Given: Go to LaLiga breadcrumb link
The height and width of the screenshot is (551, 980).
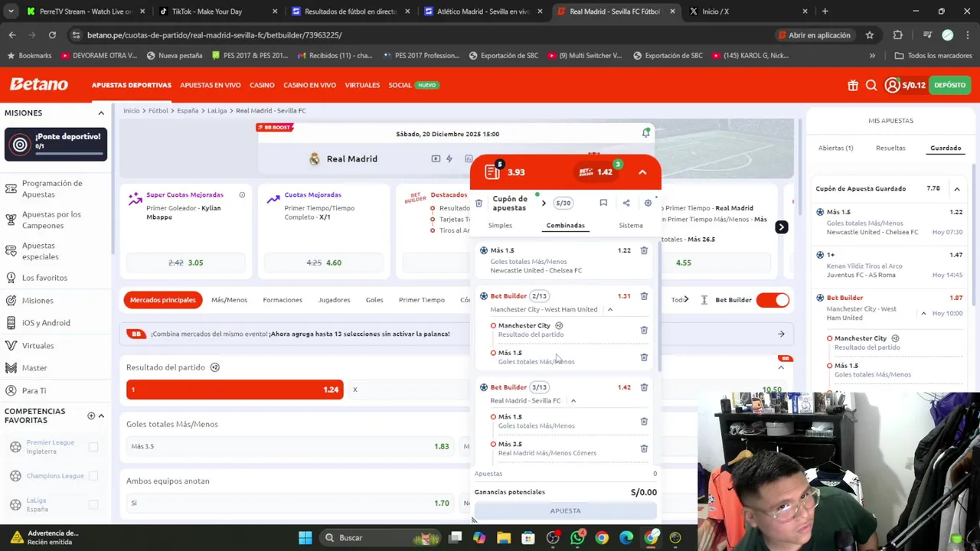Looking at the screenshot, I should [217, 111].
